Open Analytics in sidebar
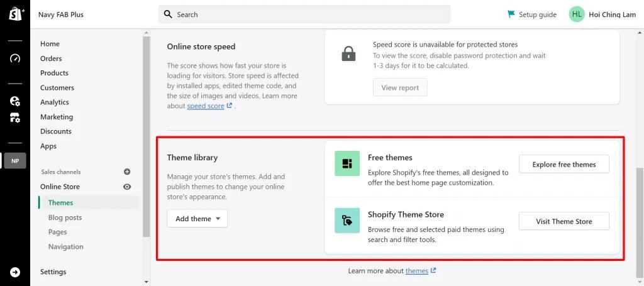The height and width of the screenshot is (286, 644). [x=55, y=102]
